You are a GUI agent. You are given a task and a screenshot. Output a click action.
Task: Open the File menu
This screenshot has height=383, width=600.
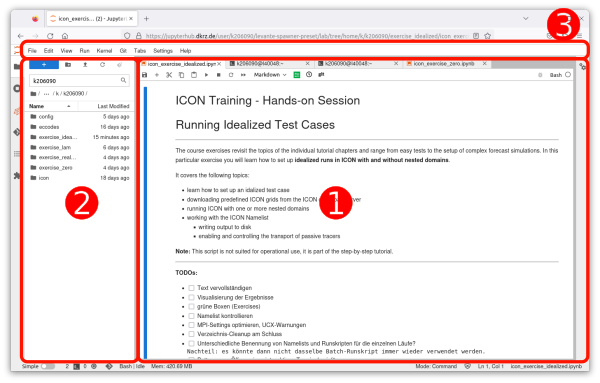32,51
